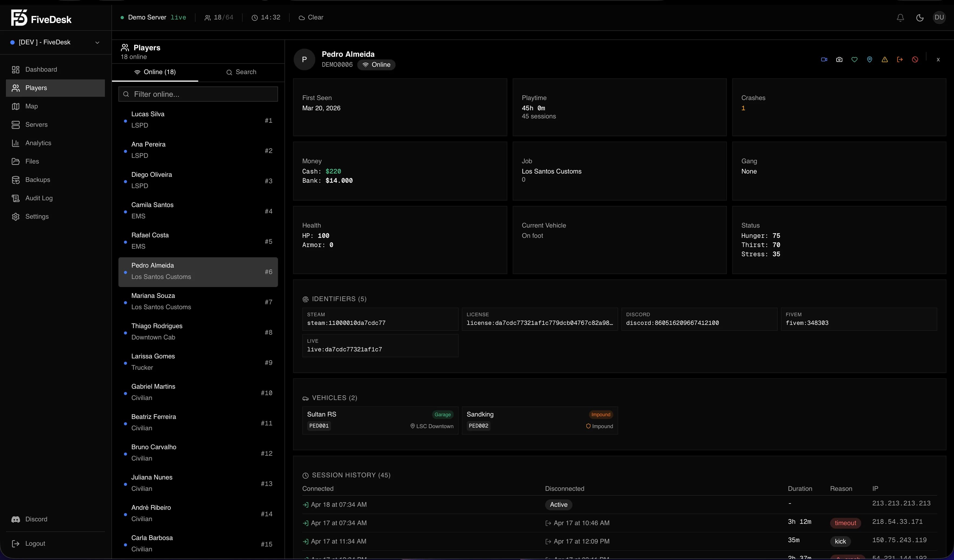This screenshot has height=560, width=954.
Task: Open Analytics from the sidebar
Action: tap(55, 143)
